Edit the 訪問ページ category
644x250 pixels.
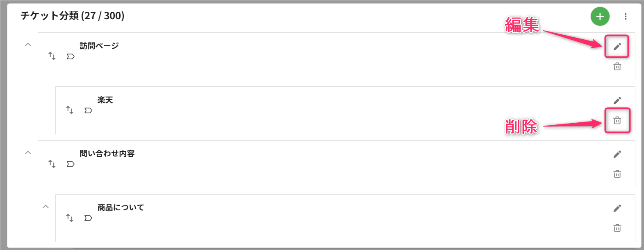pyautogui.click(x=617, y=47)
